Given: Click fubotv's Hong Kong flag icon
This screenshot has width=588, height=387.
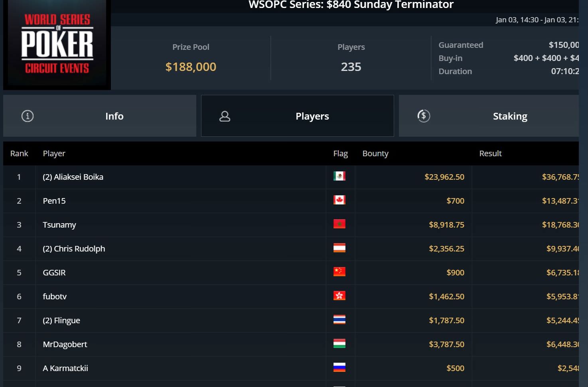Looking at the screenshot, I should (339, 296).
